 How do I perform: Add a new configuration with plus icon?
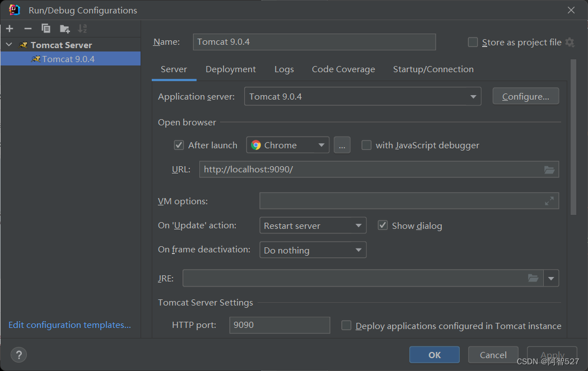pyautogui.click(x=10, y=29)
